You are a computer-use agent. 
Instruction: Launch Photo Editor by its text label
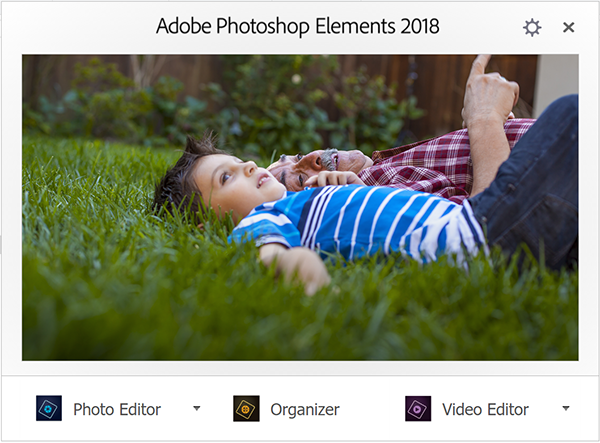[117, 409]
